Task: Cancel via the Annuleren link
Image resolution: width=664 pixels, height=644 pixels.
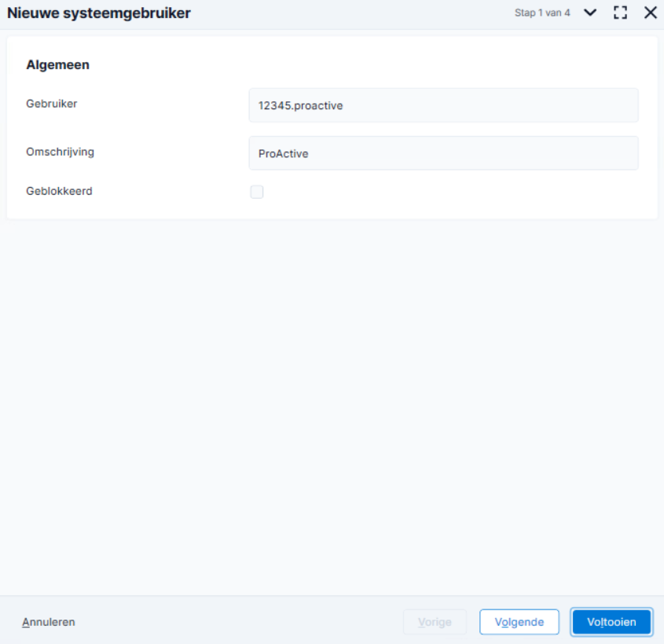Action: click(x=49, y=622)
